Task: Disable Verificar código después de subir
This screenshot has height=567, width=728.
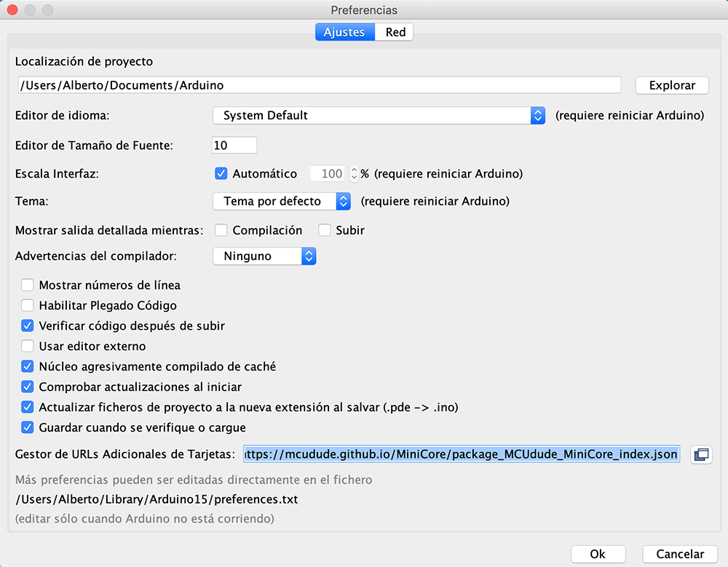Action: click(x=28, y=326)
